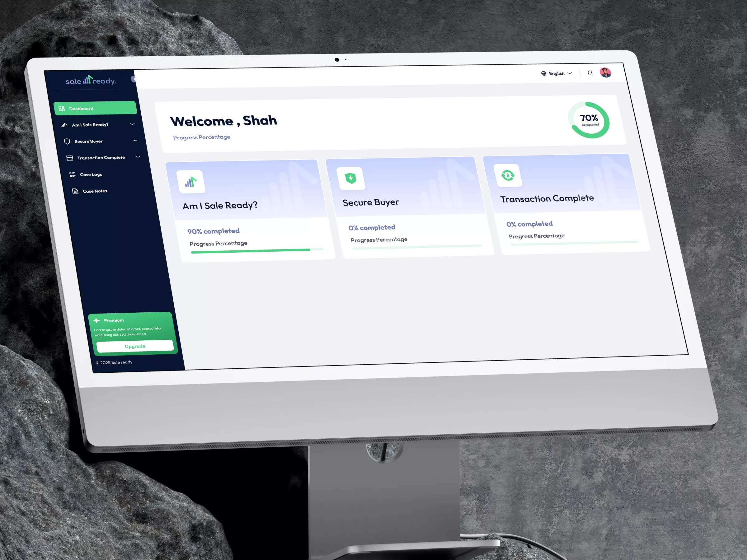Open notifications via the bell icon
747x560 pixels.
coord(590,72)
